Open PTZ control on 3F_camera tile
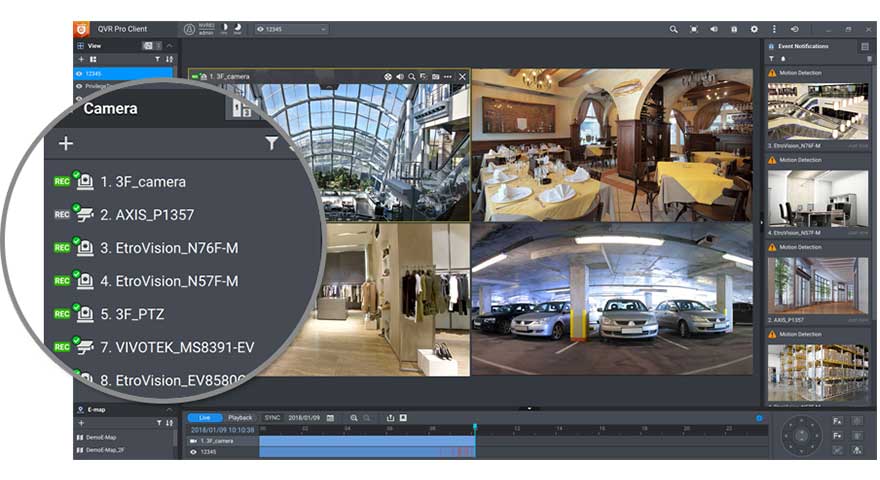 click(388, 76)
